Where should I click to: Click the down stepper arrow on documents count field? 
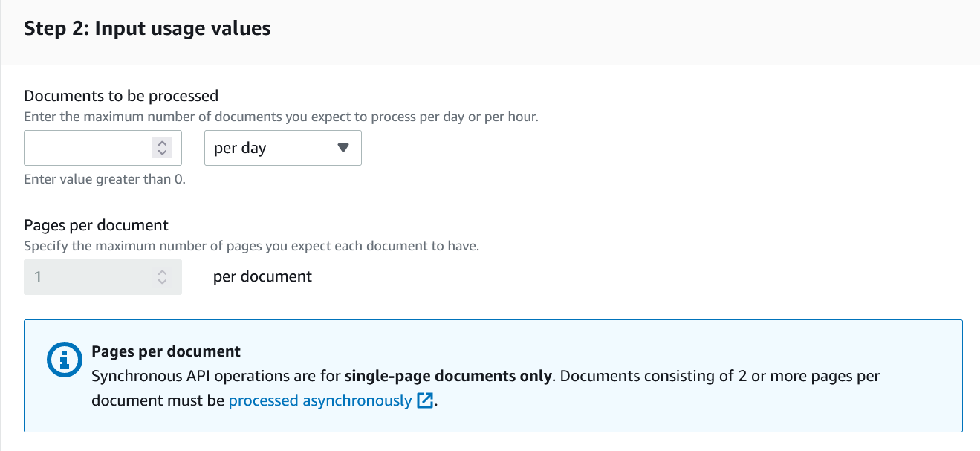pos(161,152)
